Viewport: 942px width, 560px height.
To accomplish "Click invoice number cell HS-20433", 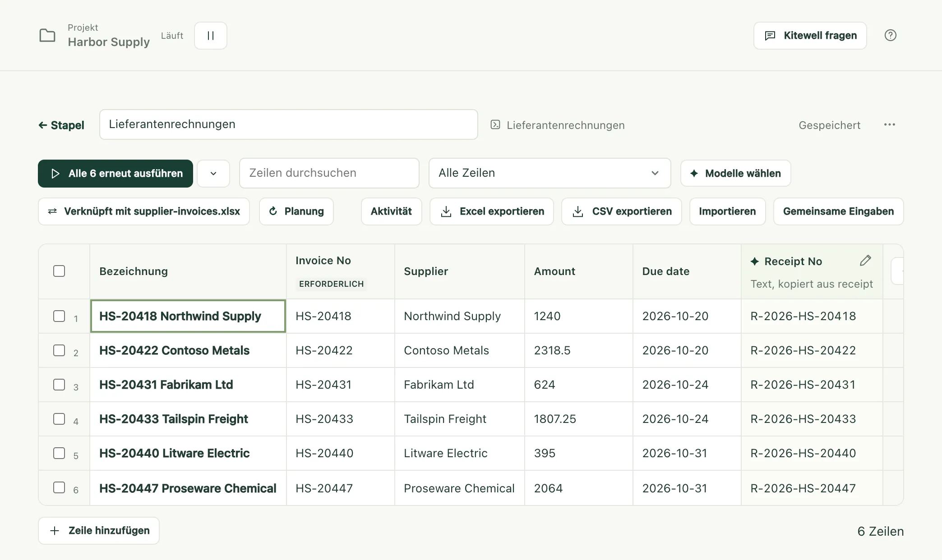I will (341, 419).
